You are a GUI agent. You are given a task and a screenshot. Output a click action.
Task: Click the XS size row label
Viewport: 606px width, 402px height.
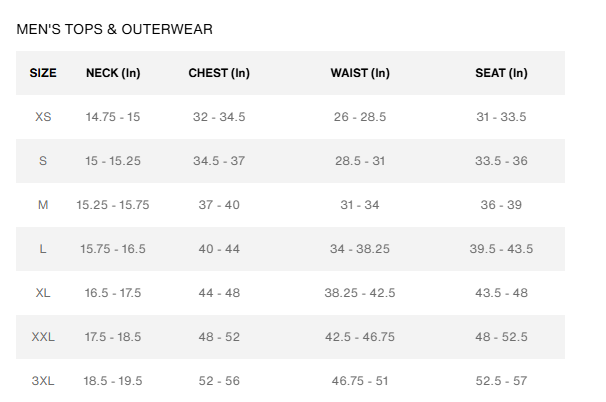[x=43, y=117]
